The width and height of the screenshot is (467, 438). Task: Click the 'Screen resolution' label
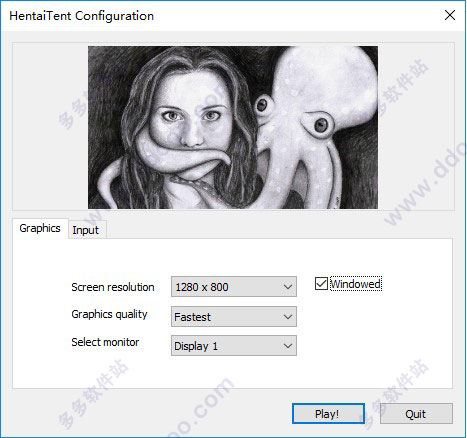pyautogui.click(x=113, y=287)
